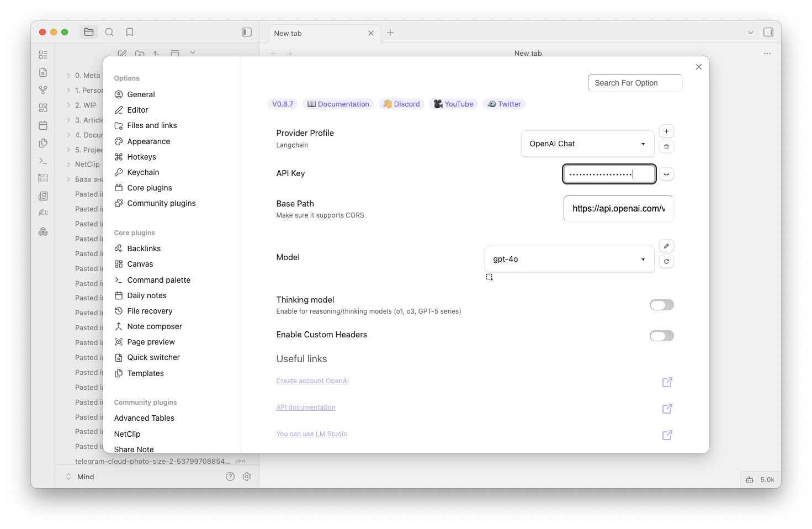The width and height of the screenshot is (812, 529).
Task: Click the table grid ribbon icon
Action: pyautogui.click(x=43, y=178)
